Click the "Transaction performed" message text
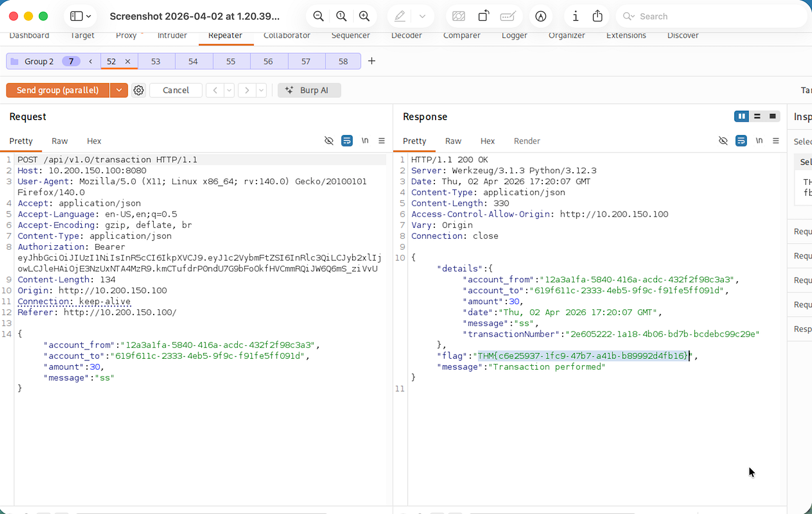This screenshot has width=812, height=514. 547,367
